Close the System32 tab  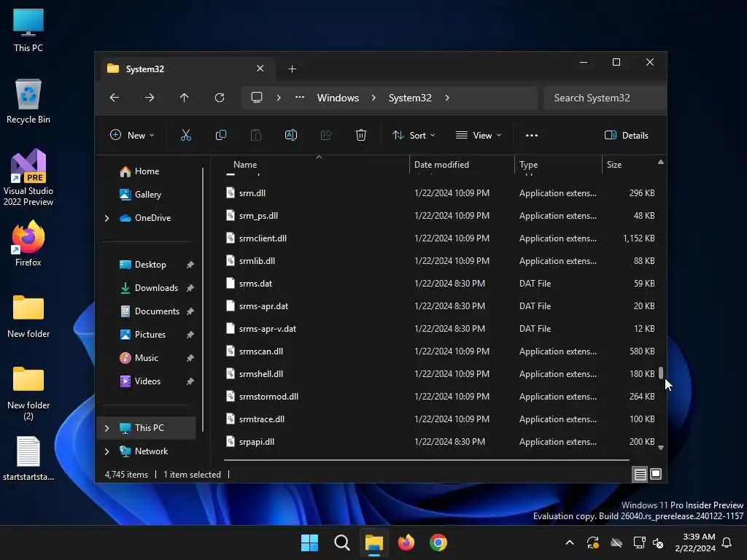pos(260,69)
